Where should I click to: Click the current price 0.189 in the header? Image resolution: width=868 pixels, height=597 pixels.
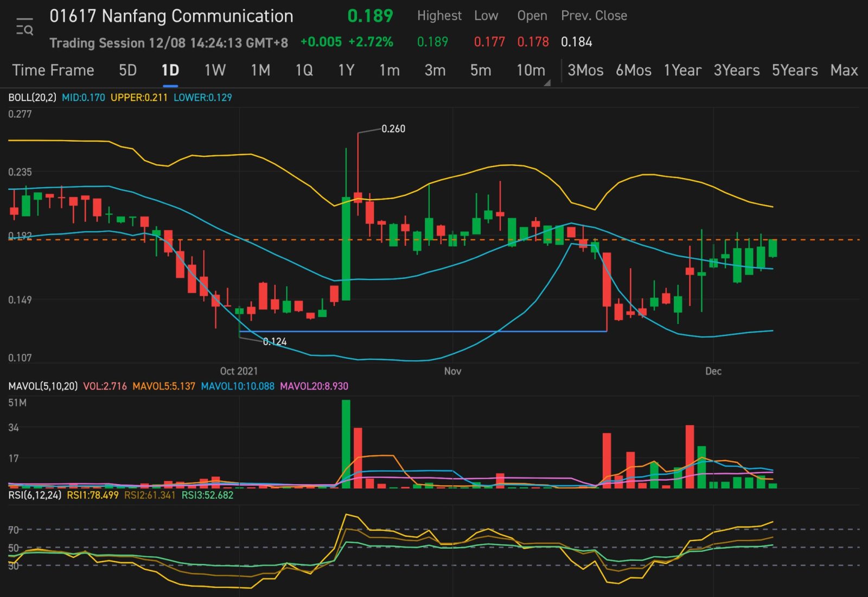point(370,16)
